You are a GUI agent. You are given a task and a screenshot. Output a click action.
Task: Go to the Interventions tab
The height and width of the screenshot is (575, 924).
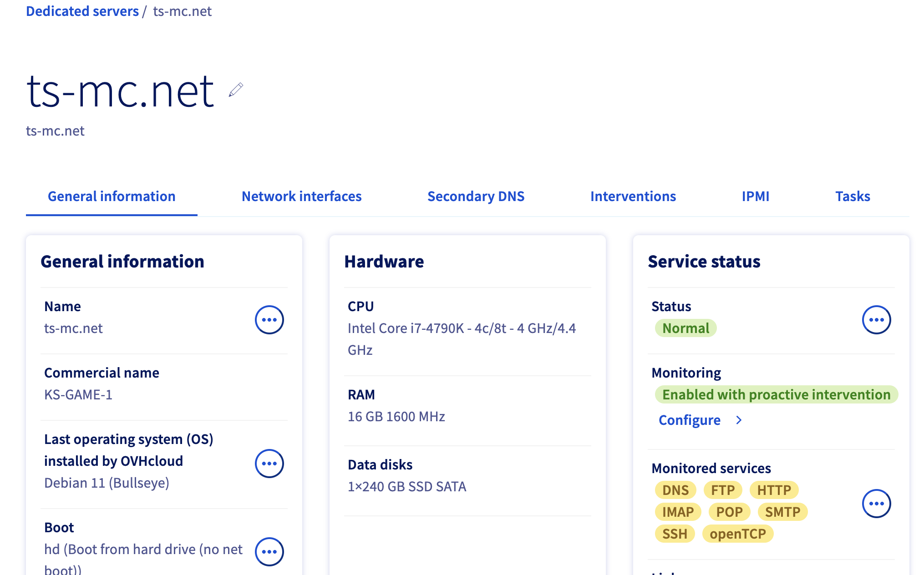point(633,196)
